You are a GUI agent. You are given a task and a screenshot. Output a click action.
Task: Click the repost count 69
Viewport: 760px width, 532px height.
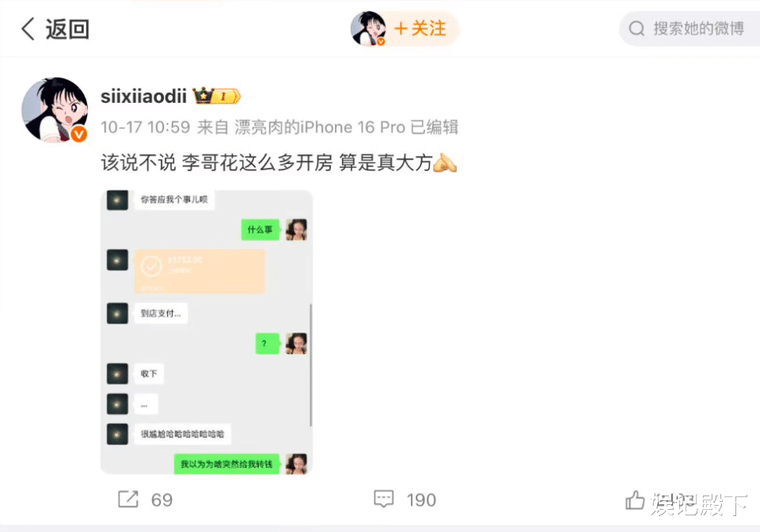(161, 500)
